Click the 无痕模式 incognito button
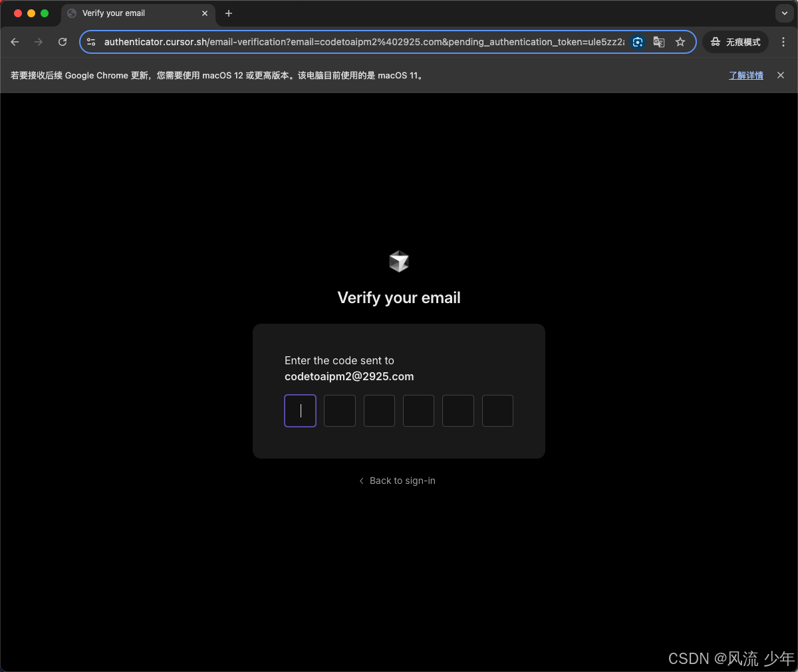This screenshot has width=798, height=672. point(735,42)
